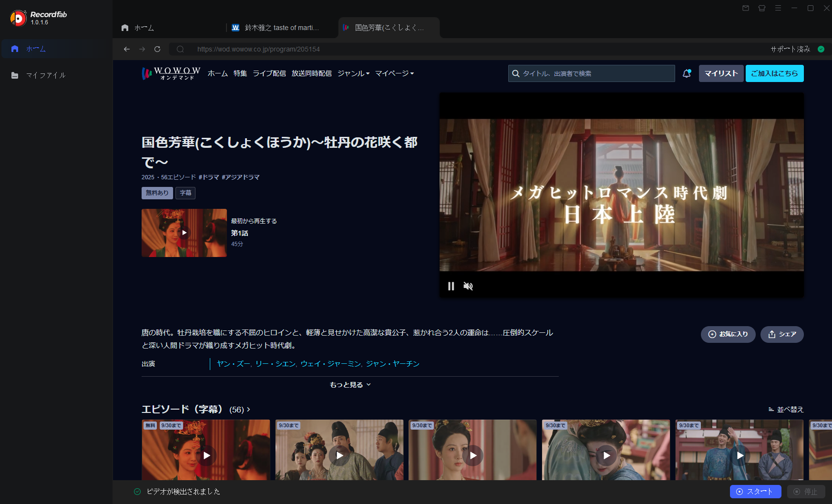Click the RecordFab logo icon
The height and width of the screenshot is (504, 832).
click(18, 18)
